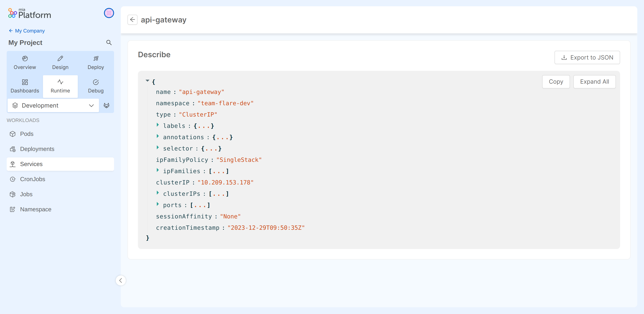Open the Deploy rocket section
Viewport: 644px width, 314px height.
click(96, 62)
